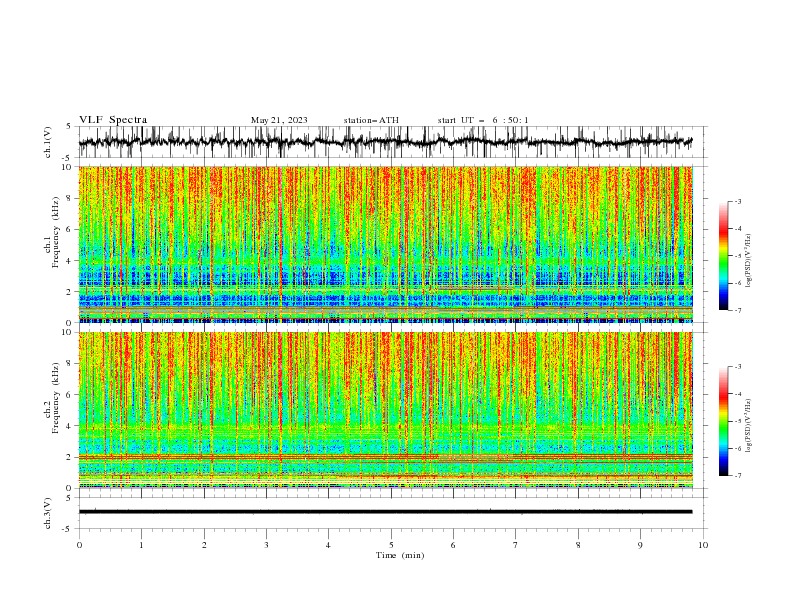The height and width of the screenshot is (612, 792).
Task: Click time axis tick label '7'
Action: point(516,545)
